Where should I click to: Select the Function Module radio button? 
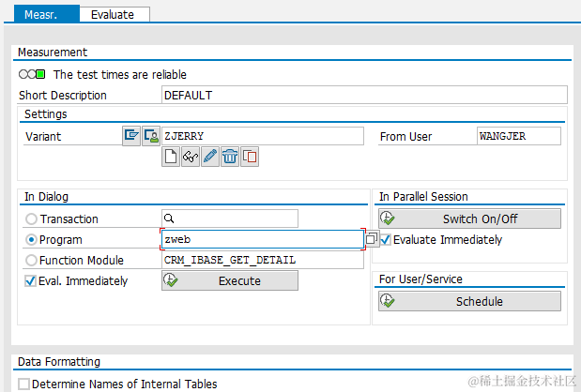31,260
